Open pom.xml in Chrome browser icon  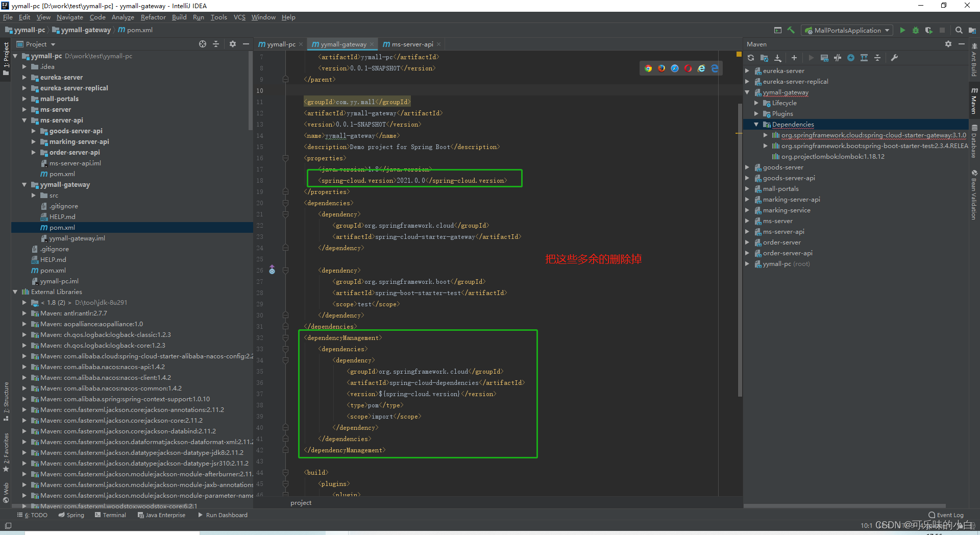pyautogui.click(x=648, y=68)
